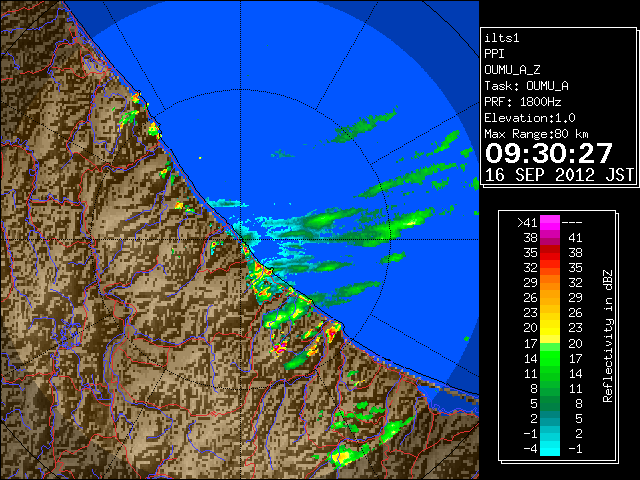Click the 'Max Range:80 km' text
The height and width of the screenshot is (480, 640).
[x=536, y=134]
